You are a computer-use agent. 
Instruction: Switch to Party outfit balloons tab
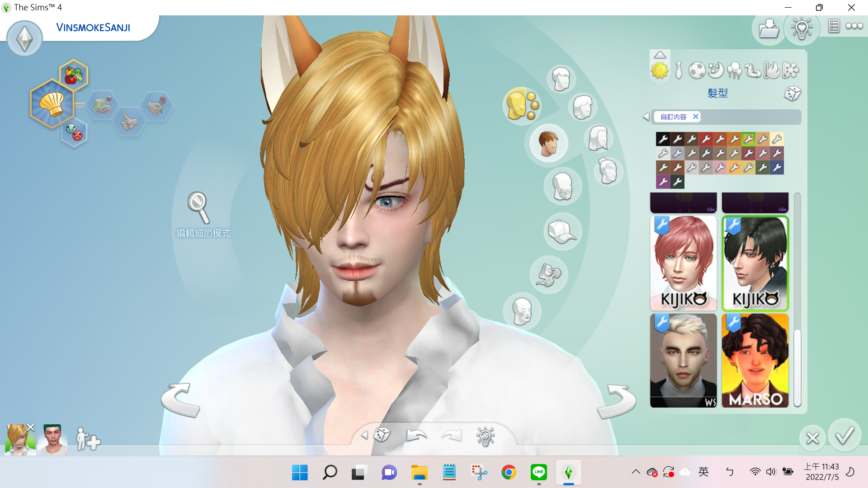pos(734,70)
